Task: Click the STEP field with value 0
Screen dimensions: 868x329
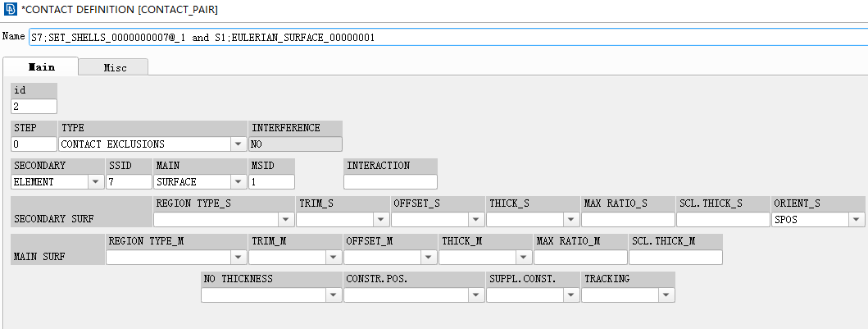Action: 34,144
